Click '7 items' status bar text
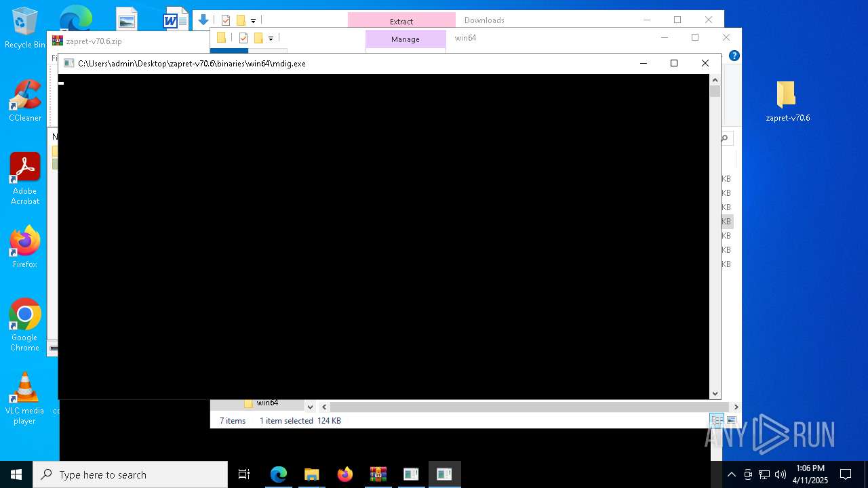Screen dimensions: 868x488 (x=233, y=421)
